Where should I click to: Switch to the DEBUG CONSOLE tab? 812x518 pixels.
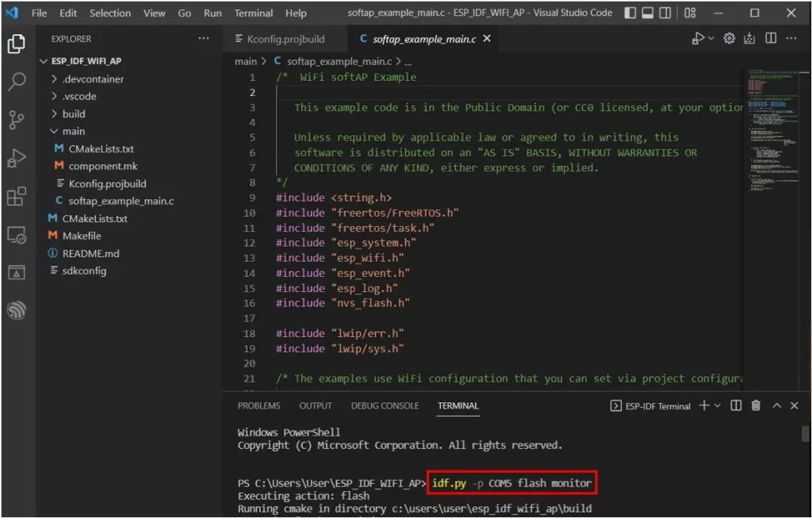tap(385, 405)
